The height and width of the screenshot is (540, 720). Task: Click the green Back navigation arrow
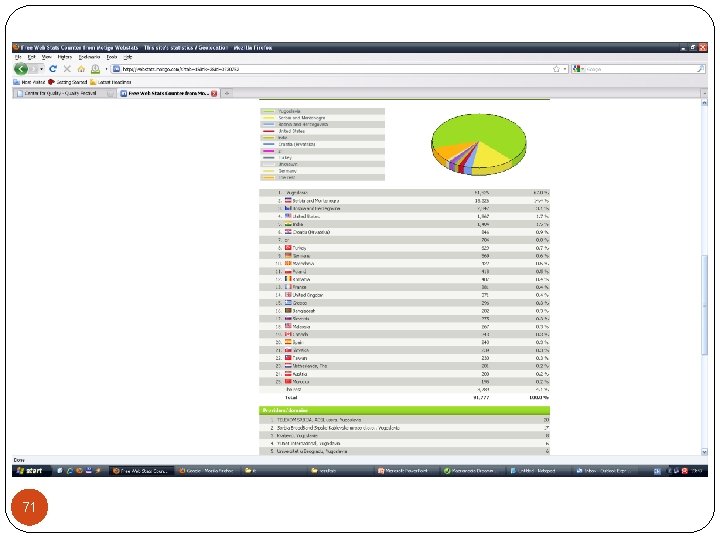coord(21,69)
